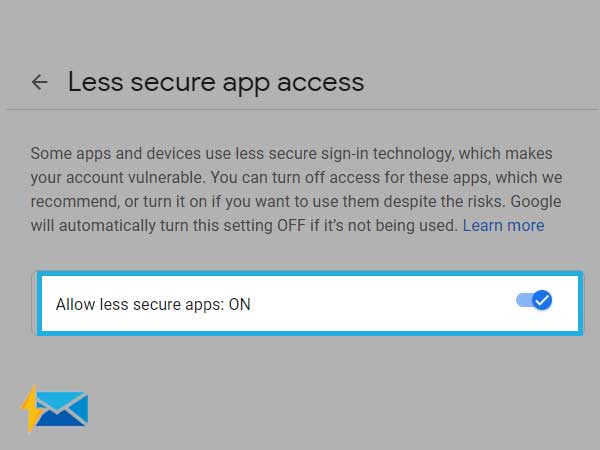
Task: Turn off Allow less secure apps toggle
Action: [x=534, y=300]
